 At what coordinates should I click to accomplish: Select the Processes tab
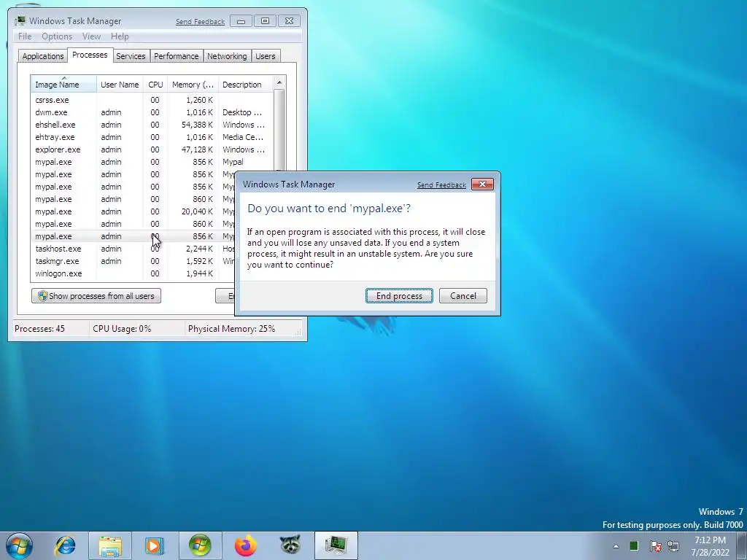90,55
